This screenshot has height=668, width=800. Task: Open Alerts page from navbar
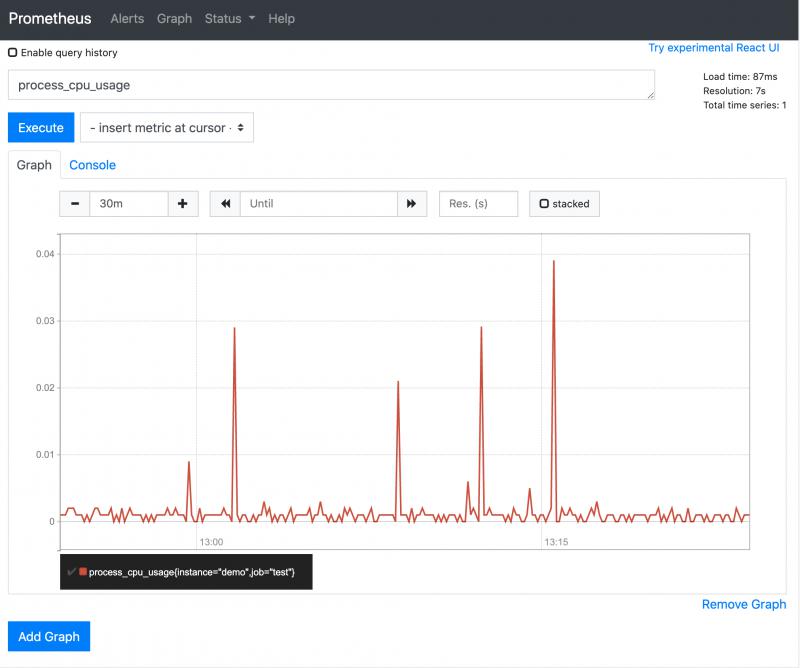127,19
